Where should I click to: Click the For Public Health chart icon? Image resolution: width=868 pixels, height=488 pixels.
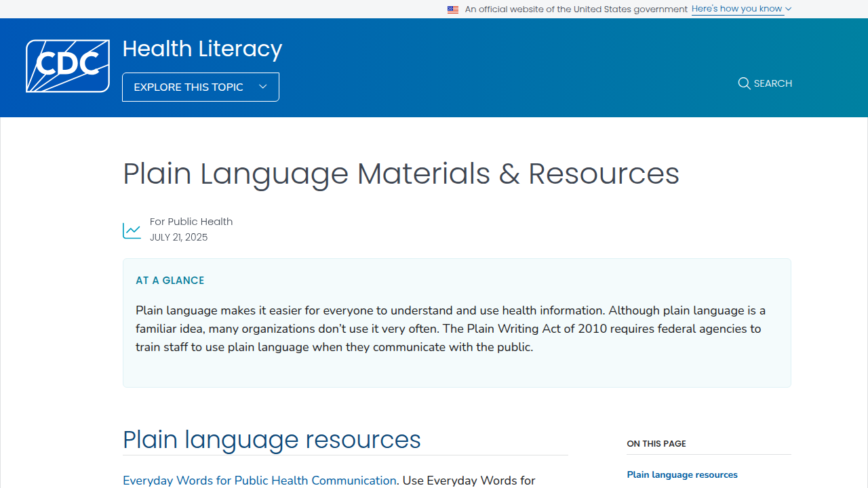click(132, 230)
